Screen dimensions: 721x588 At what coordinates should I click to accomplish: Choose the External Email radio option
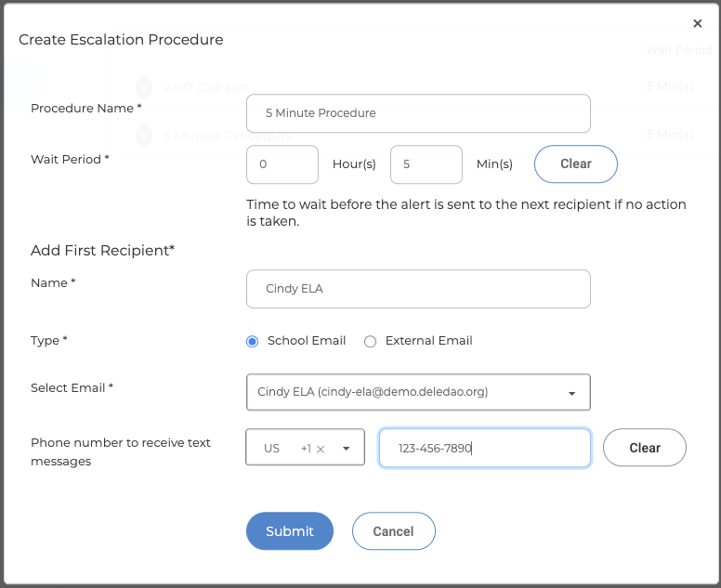370,342
